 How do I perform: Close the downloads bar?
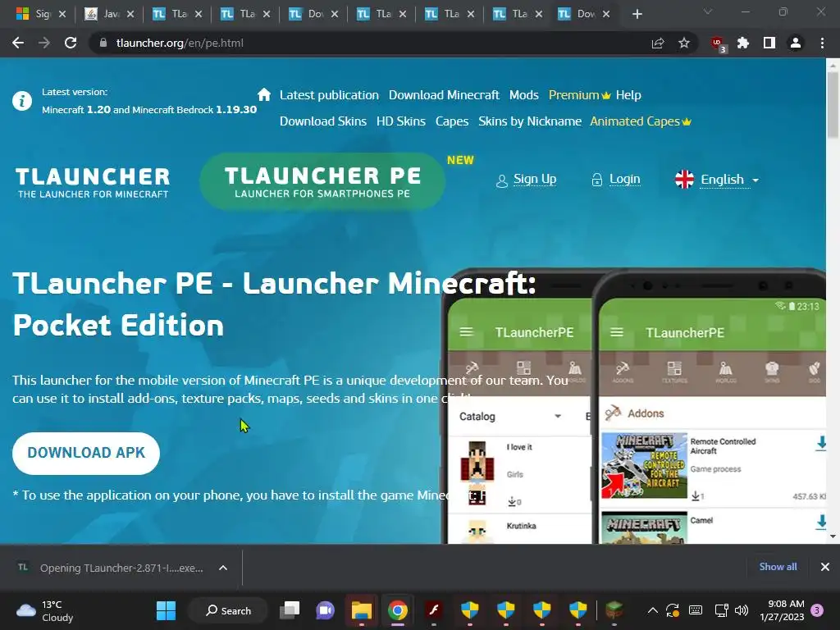pyautogui.click(x=825, y=567)
